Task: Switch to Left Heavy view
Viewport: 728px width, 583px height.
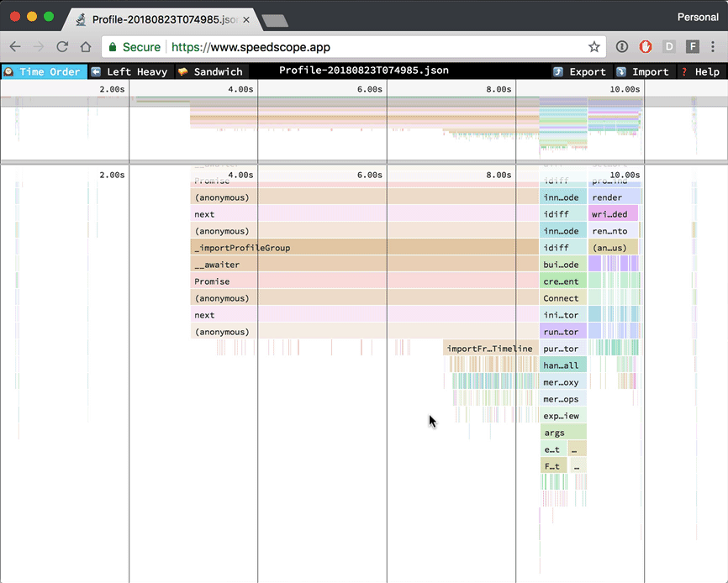Action: point(129,72)
